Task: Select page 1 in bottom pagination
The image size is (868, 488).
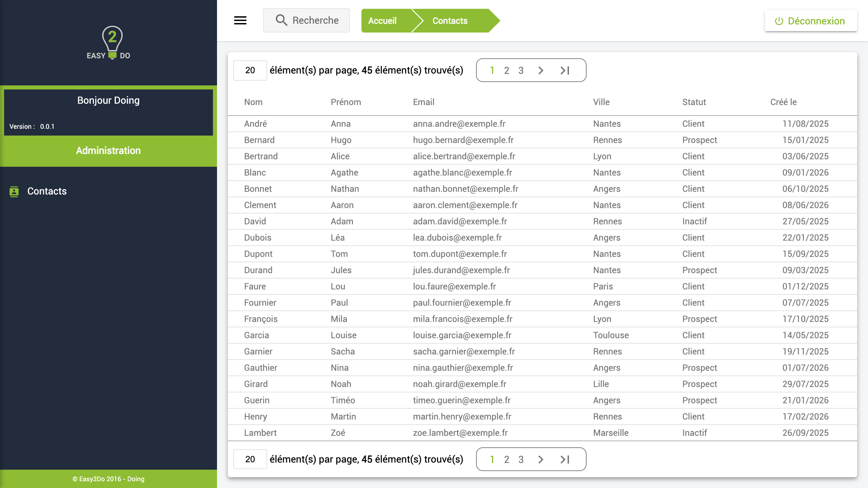Action: [492, 460]
